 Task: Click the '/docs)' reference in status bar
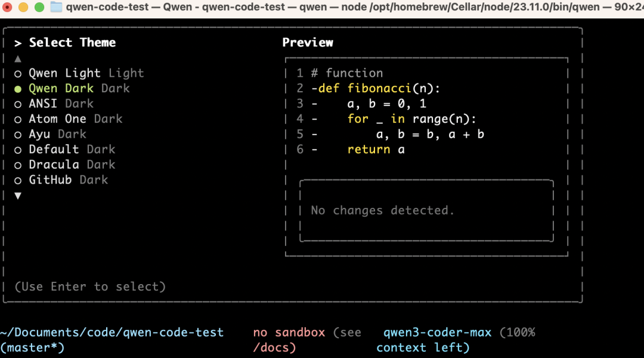[x=274, y=348]
